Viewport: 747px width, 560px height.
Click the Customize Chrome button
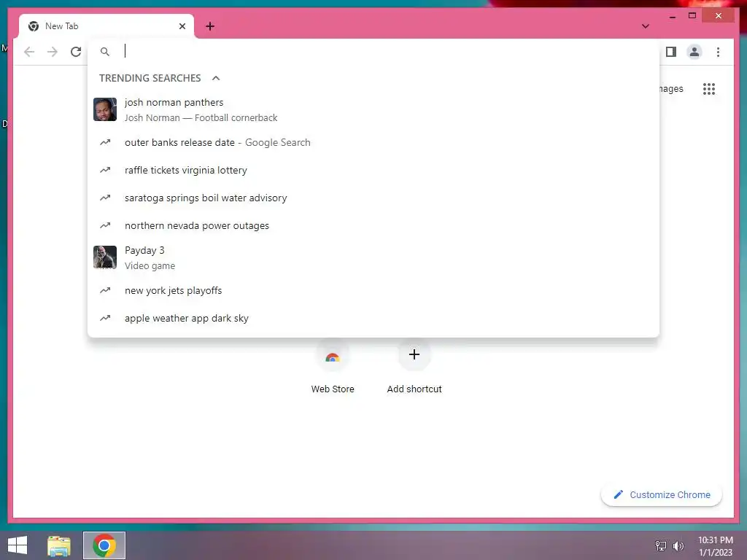pyautogui.click(x=661, y=495)
